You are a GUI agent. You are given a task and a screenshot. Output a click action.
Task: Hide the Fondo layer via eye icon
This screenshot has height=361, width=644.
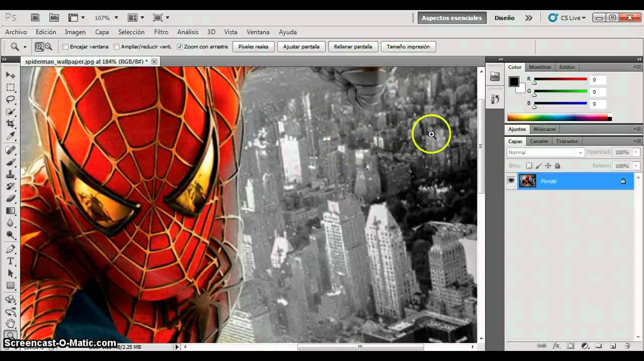pyautogui.click(x=511, y=181)
